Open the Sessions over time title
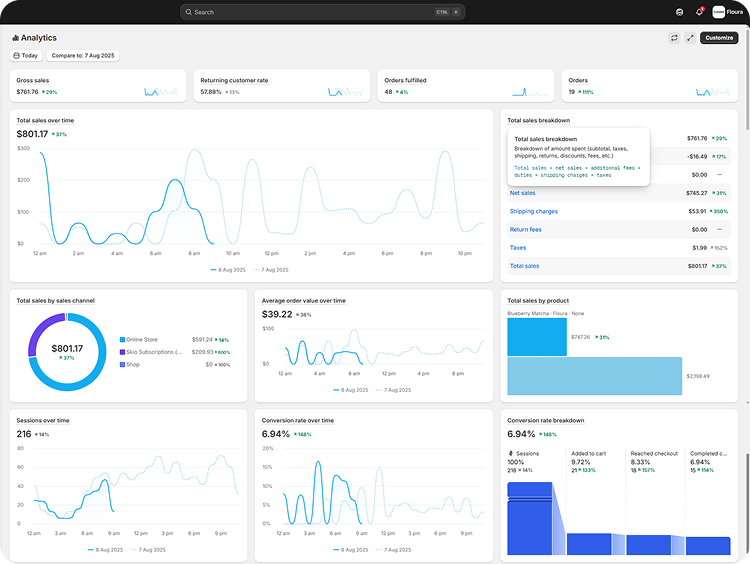Image resolution: width=750 pixels, height=564 pixels. coord(43,420)
